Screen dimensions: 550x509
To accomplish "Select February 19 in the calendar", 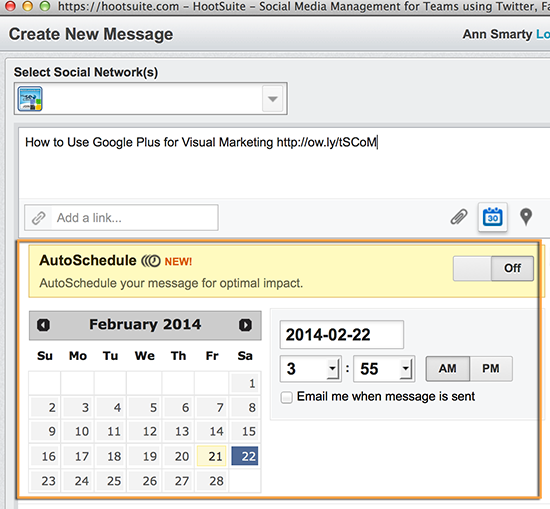I will coord(145,456).
